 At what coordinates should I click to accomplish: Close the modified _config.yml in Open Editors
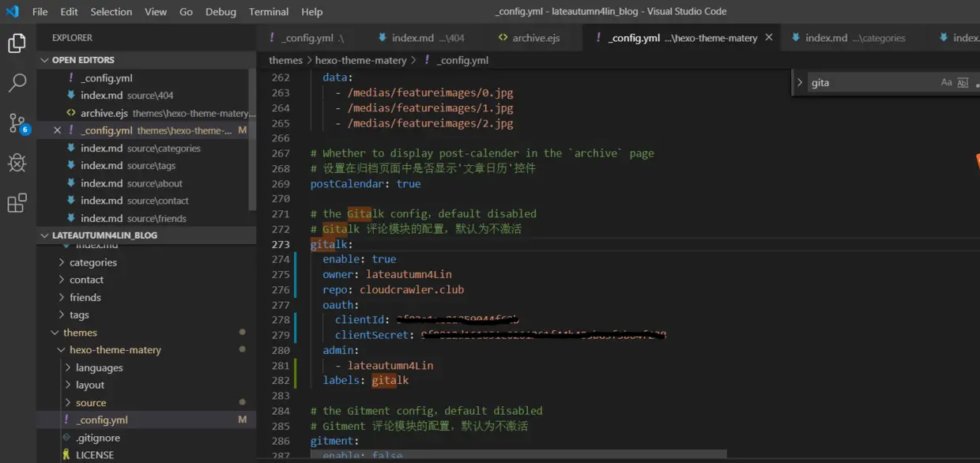pyautogui.click(x=57, y=130)
